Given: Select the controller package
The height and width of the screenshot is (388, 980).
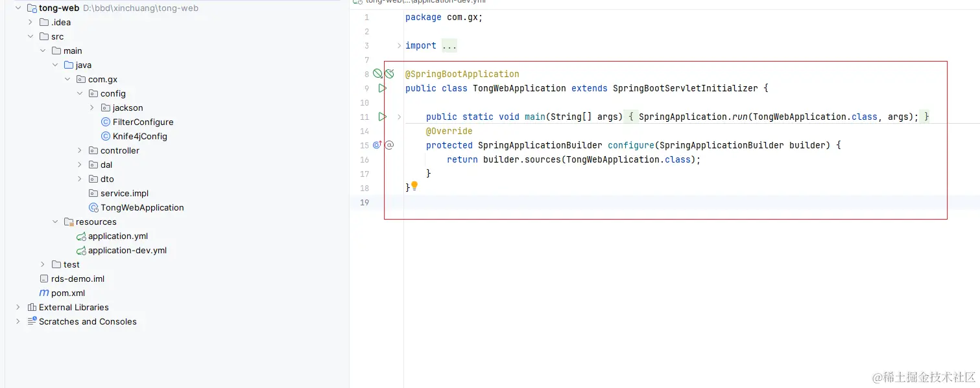Looking at the screenshot, I should tap(120, 151).
